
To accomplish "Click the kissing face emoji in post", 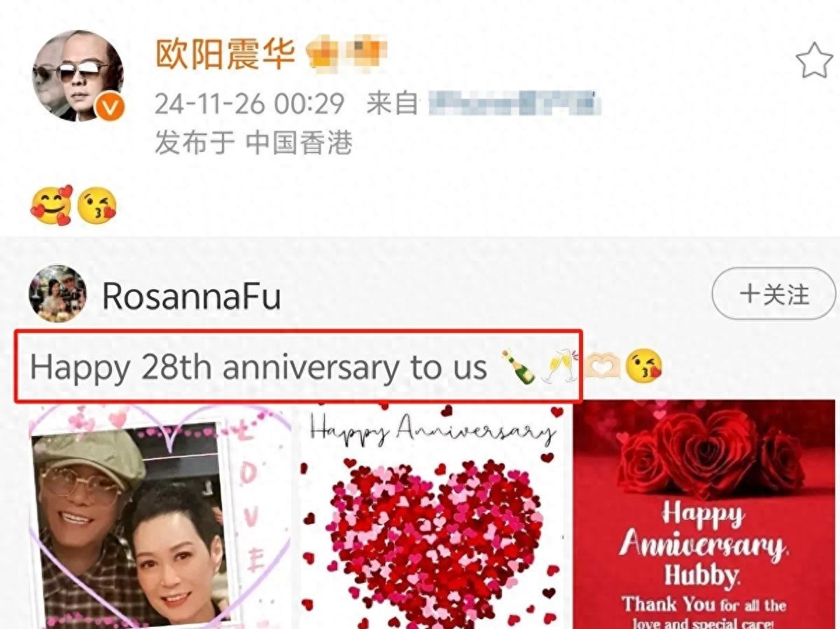I will tap(97, 206).
